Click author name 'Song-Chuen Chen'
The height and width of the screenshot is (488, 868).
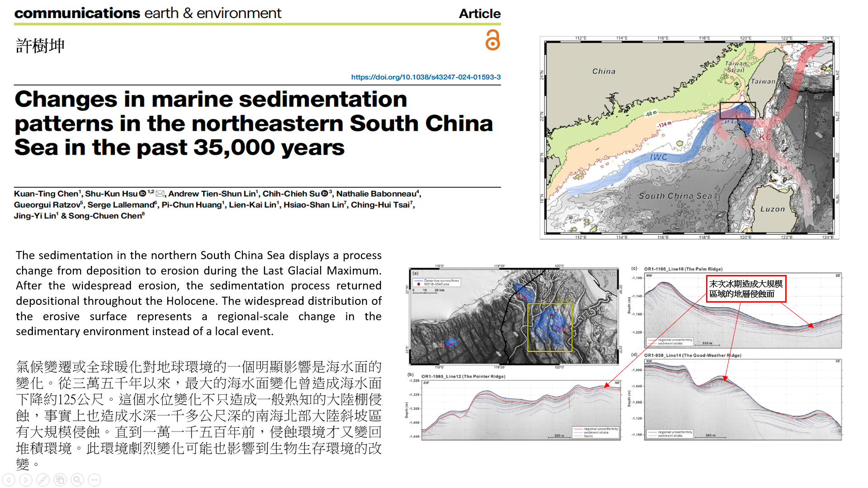[x=105, y=216]
